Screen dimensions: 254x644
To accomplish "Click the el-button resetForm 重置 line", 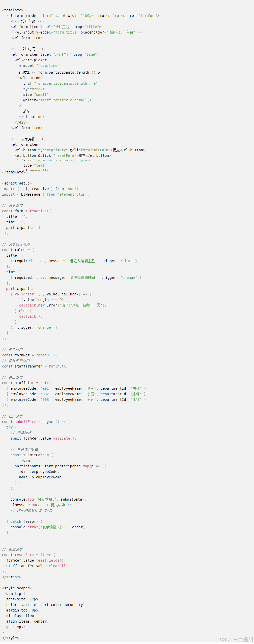I will [63, 156].
